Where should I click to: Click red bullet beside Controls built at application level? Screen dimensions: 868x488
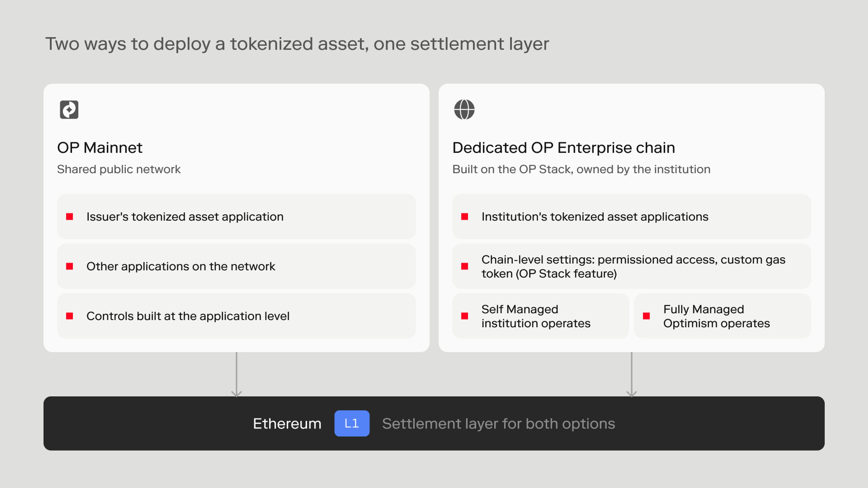[x=69, y=316]
